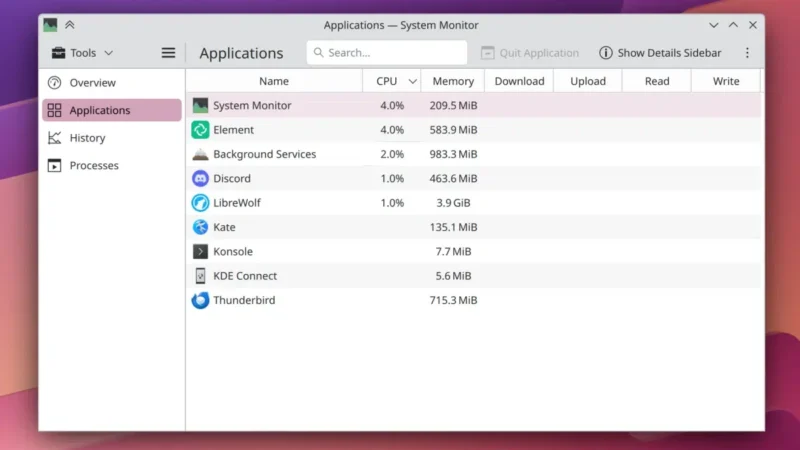
Task: Click the 583.9 MiB memory value
Action: (453, 130)
